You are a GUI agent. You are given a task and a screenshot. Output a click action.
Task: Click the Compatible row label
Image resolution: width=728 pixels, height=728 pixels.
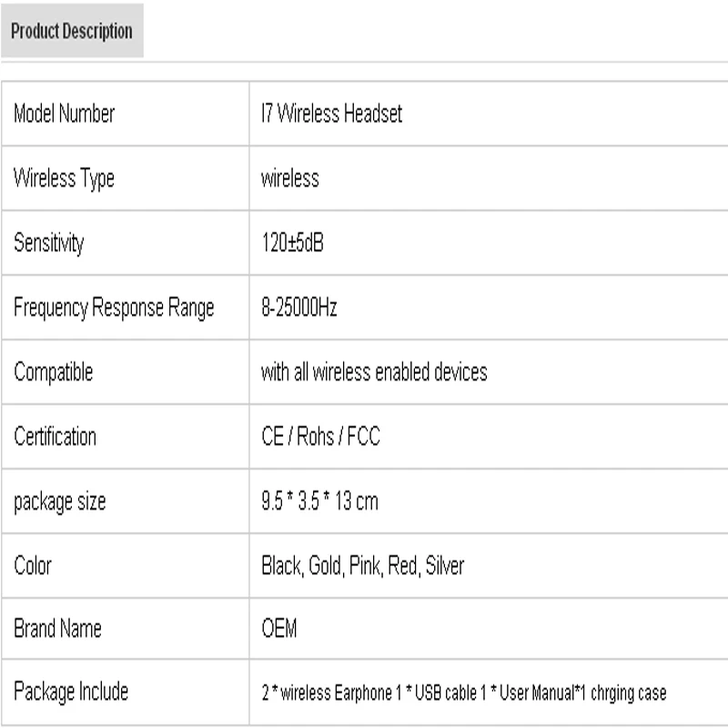pos(54,372)
